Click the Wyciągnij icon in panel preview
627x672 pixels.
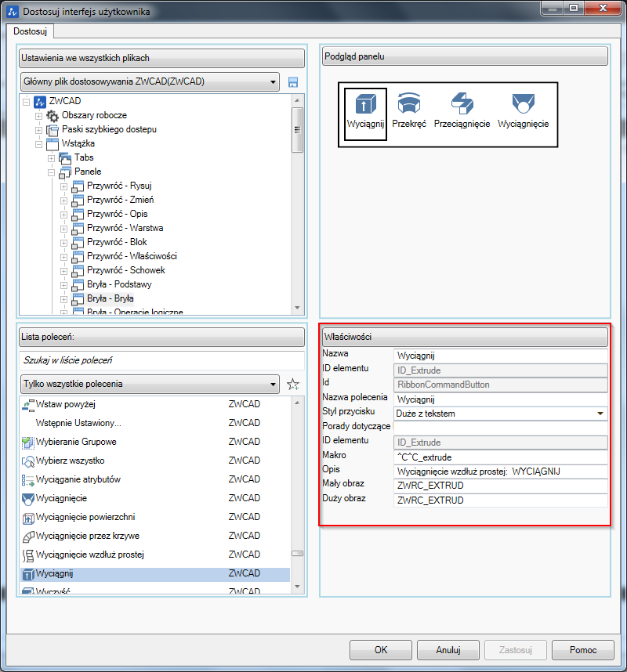(365, 105)
